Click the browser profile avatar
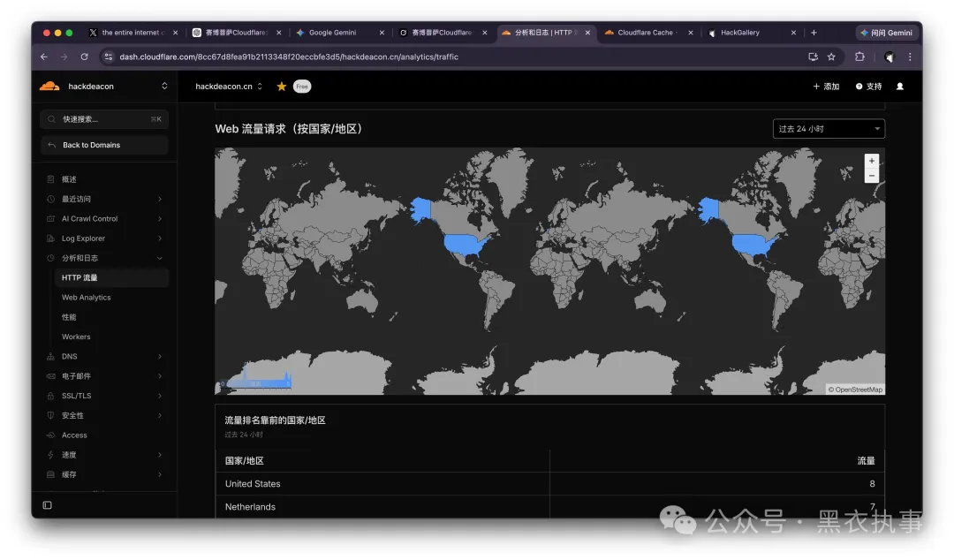 point(890,57)
